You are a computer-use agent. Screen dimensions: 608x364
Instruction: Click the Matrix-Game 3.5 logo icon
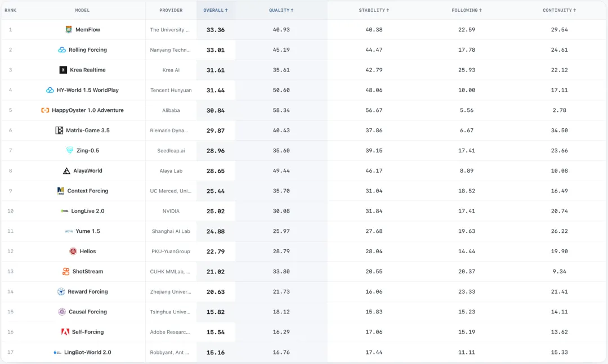pyautogui.click(x=59, y=131)
